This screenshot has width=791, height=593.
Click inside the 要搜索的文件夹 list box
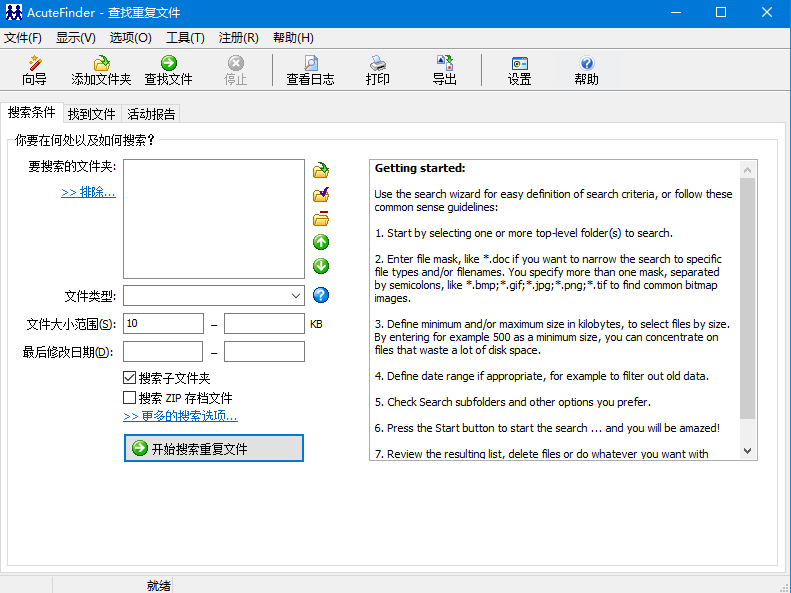tap(214, 219)
